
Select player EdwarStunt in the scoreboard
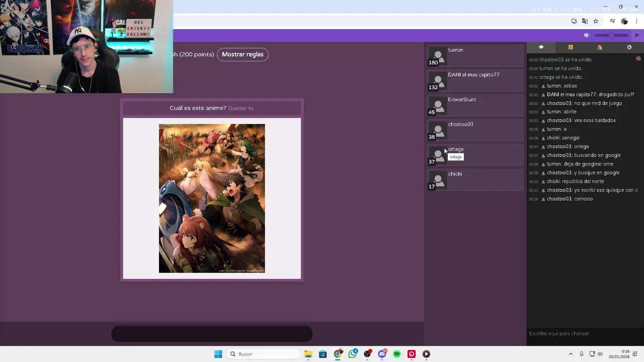coord(475,105)
